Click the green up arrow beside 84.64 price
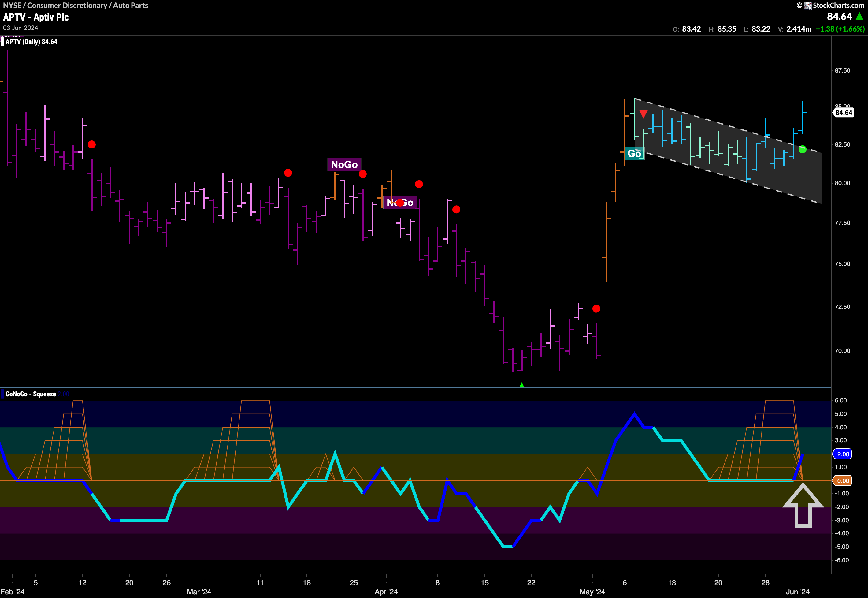 click(859, 17)
